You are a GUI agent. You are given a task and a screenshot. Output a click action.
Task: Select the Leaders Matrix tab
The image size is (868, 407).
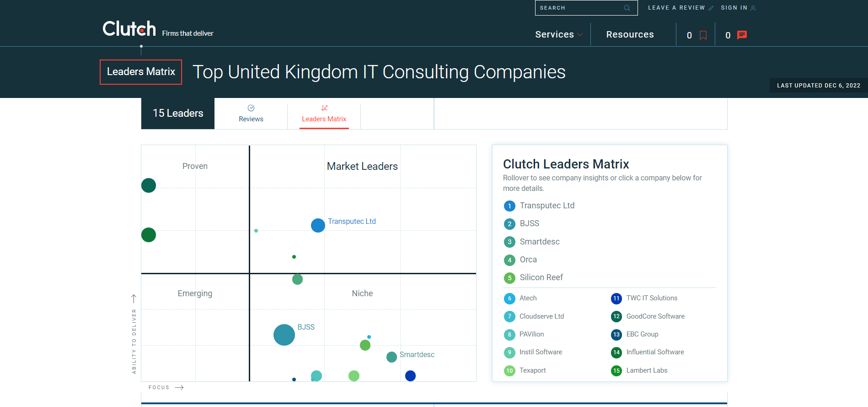324,114
